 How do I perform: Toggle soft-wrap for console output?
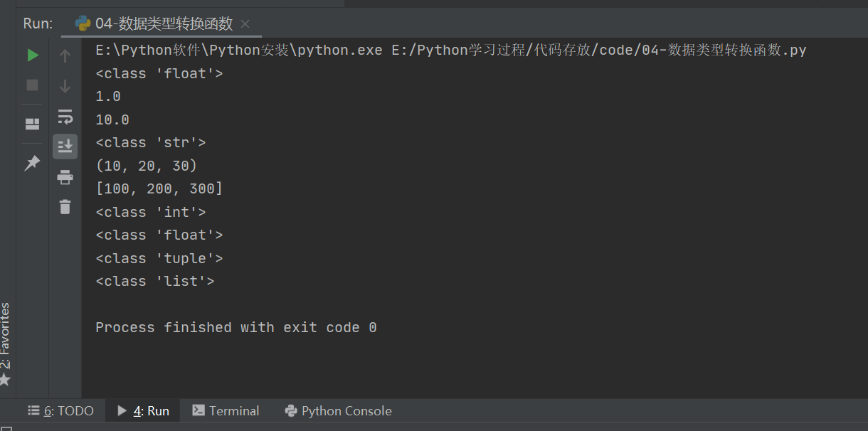(x=65, y=117)
